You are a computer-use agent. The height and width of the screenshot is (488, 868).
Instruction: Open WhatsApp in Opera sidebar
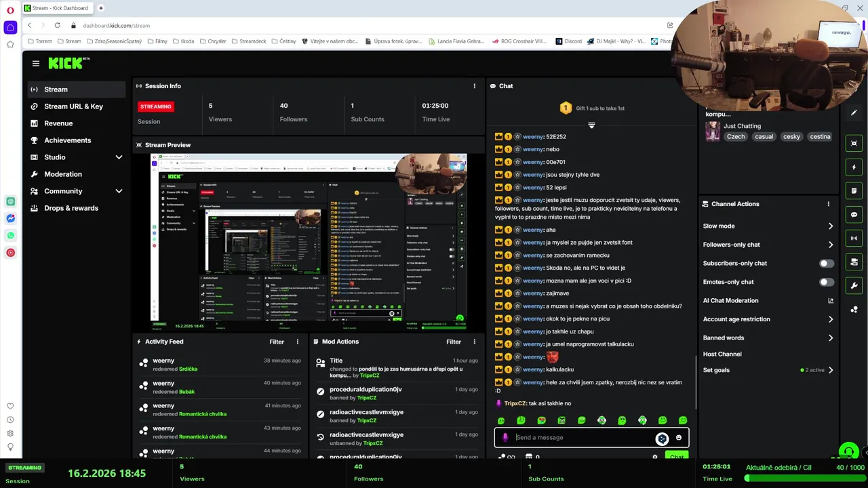[10, 235]
